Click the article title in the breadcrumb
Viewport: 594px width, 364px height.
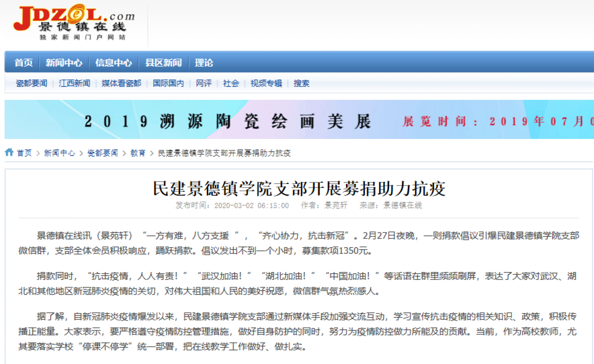pos(224,153)
